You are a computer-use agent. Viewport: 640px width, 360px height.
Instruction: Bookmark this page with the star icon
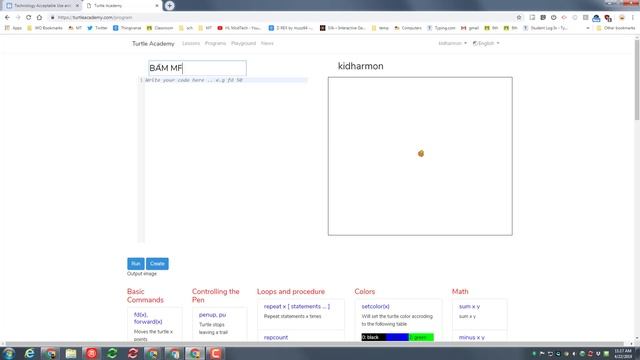pos(519,18)
